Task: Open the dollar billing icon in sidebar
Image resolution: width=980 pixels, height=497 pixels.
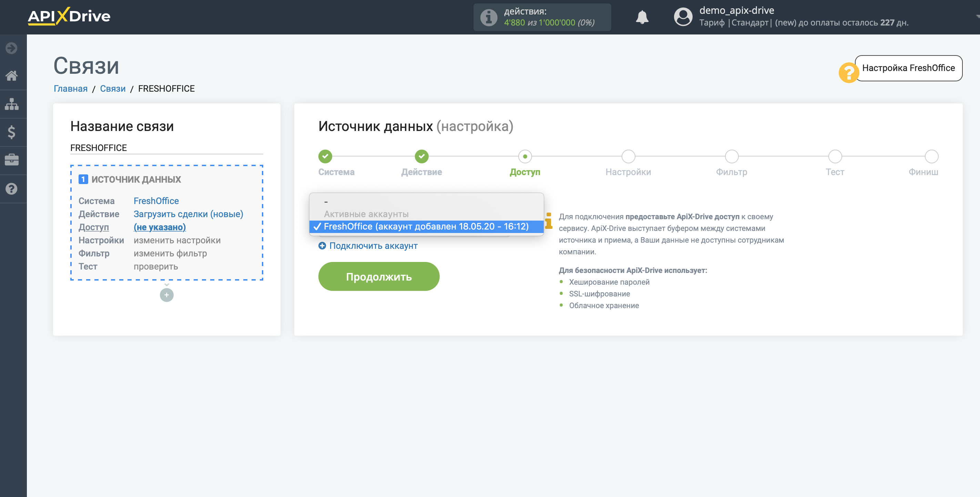Action: (11, 132)
